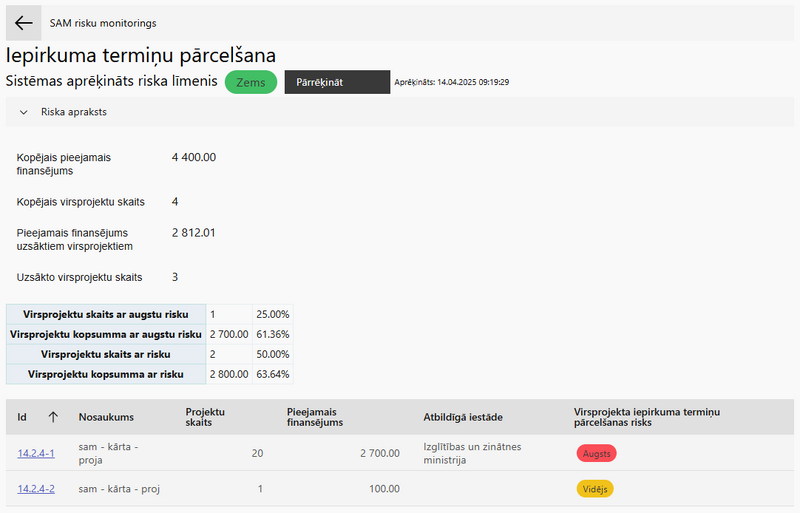The height and width of the screenshot is (513, 800).
Task: Sort by Pieejamais finansējums column header
Action: pos(315,417)
